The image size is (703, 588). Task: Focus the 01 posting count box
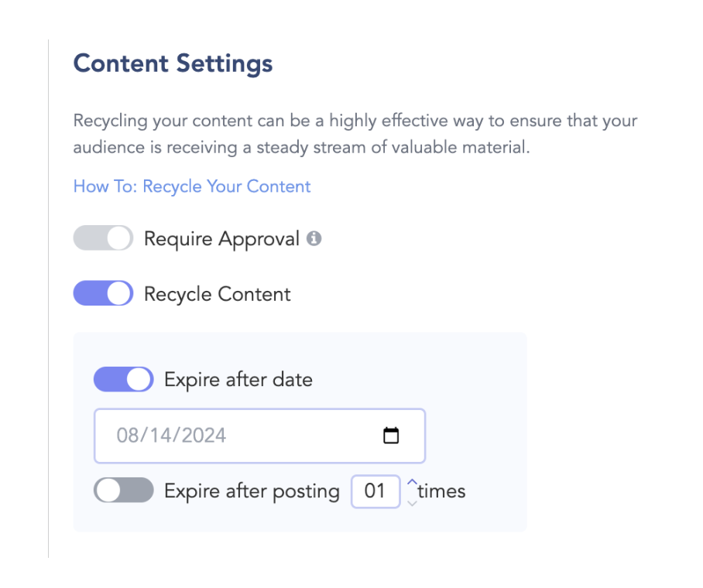[376, 491]
